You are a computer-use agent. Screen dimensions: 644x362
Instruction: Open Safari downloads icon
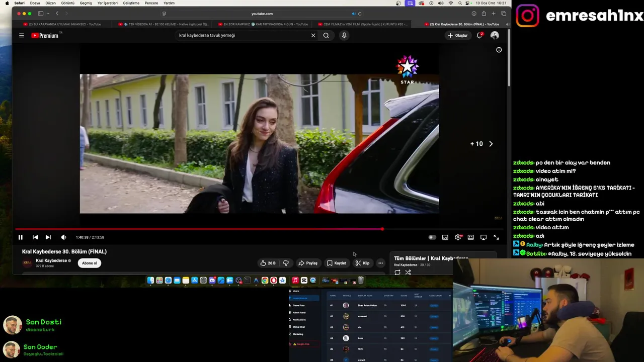click(x=474, y=14)
